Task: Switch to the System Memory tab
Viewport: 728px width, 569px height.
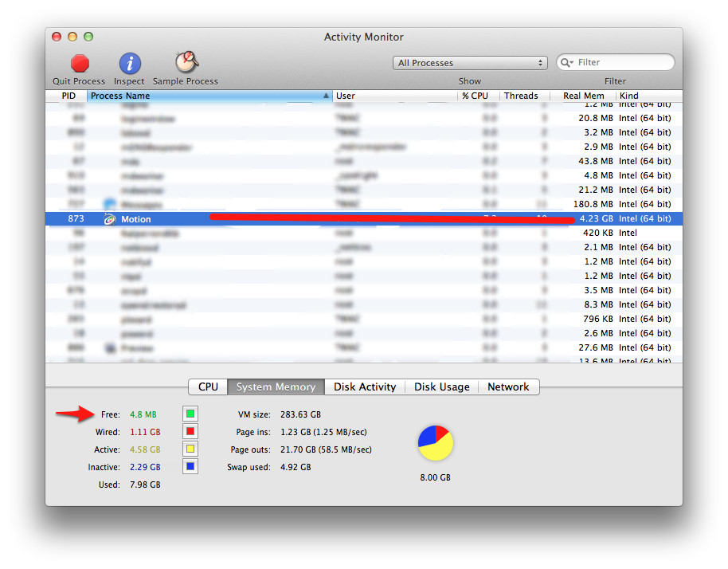Action: [276, 387]
